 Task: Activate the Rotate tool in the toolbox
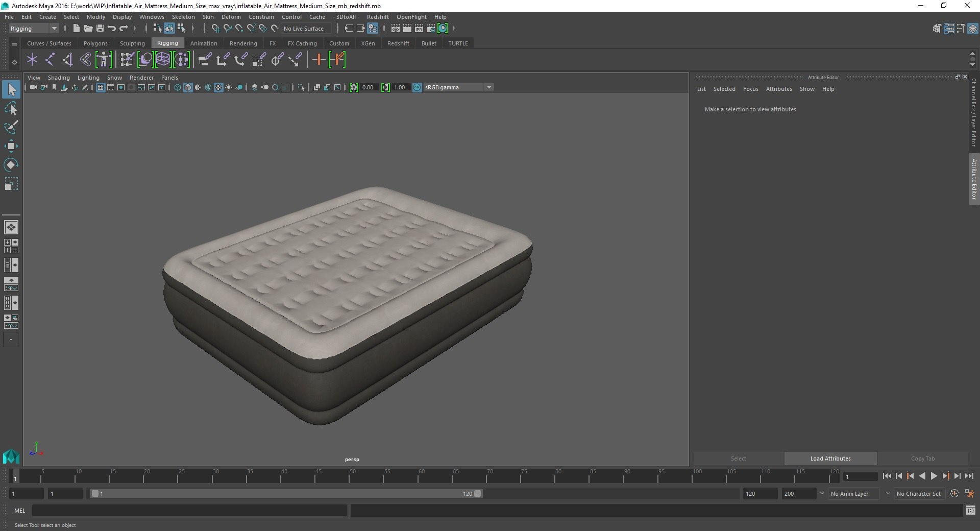click(11, 165)
